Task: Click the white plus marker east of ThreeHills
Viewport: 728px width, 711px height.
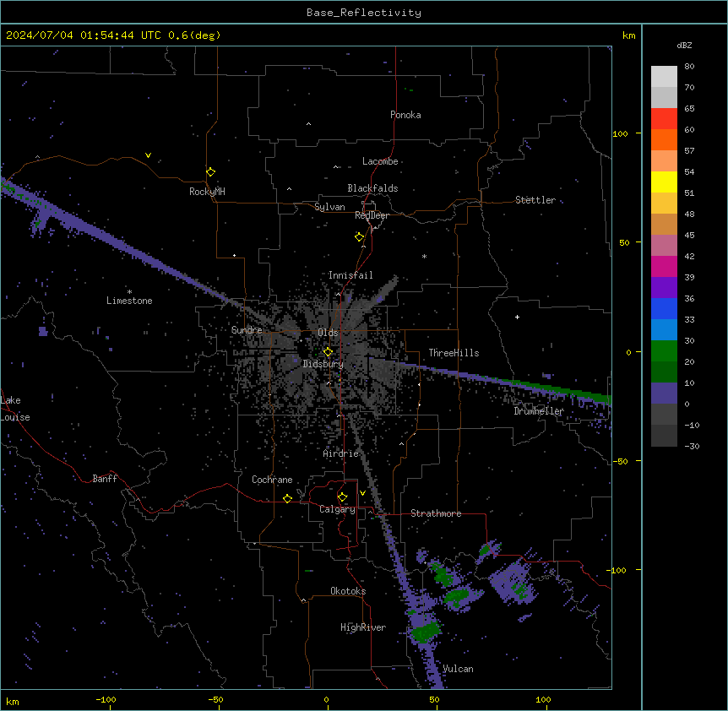Action: (517, 317)
